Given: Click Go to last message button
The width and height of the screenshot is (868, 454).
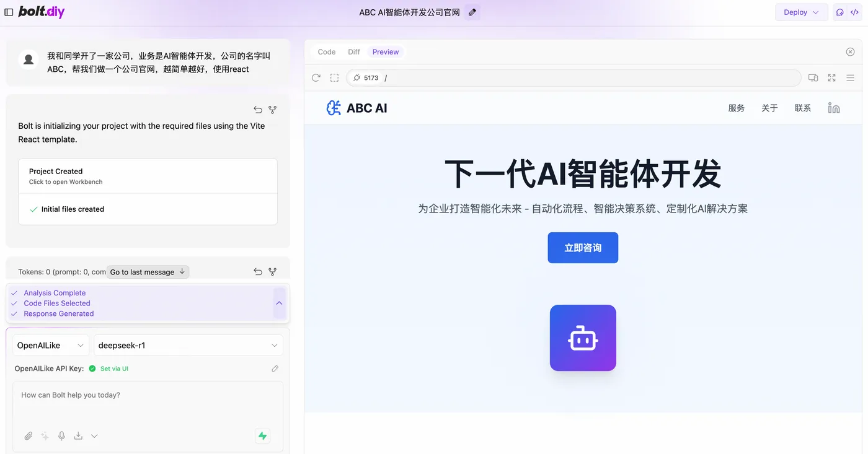Looking at the screenshot, I should coord(148,272).
